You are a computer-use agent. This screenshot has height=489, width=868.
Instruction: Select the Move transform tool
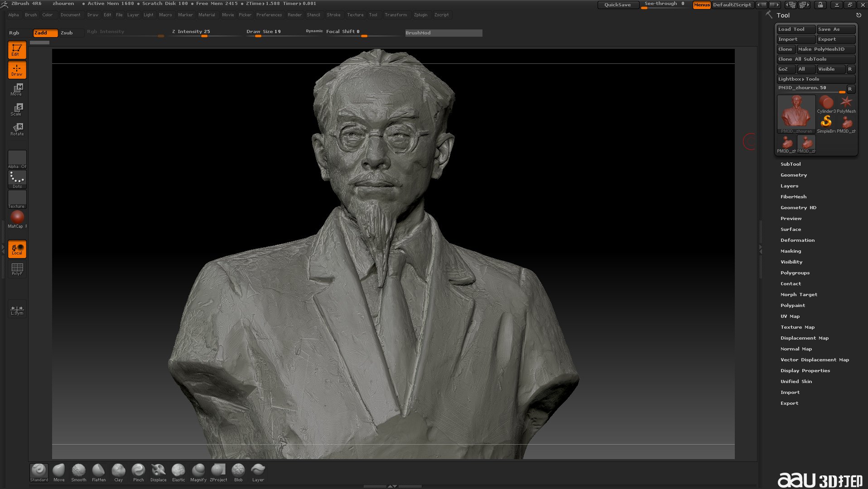[17, 90]
